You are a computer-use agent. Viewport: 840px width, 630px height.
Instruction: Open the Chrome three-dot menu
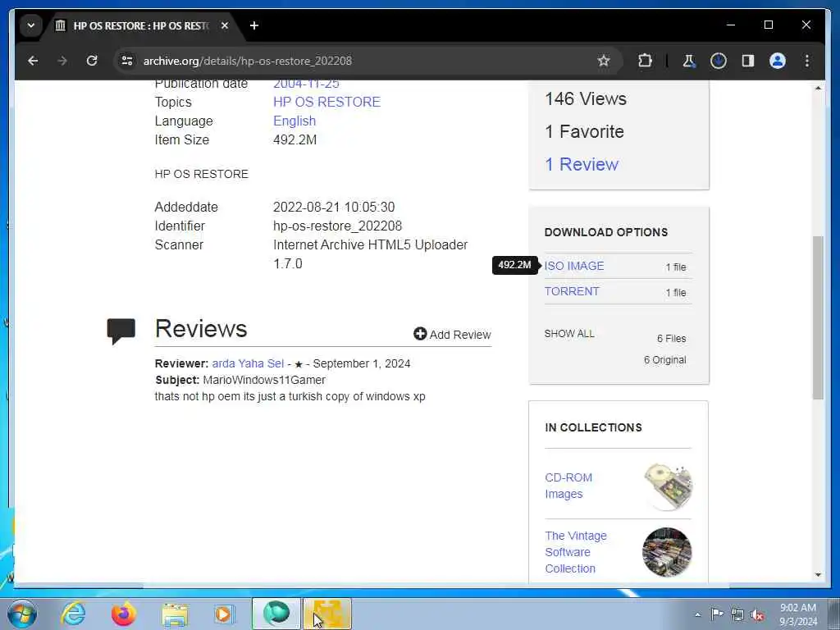807,61
